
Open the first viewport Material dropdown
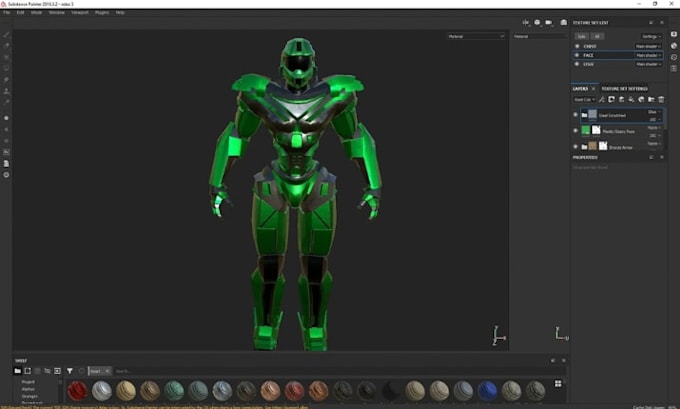coord(476,36)
